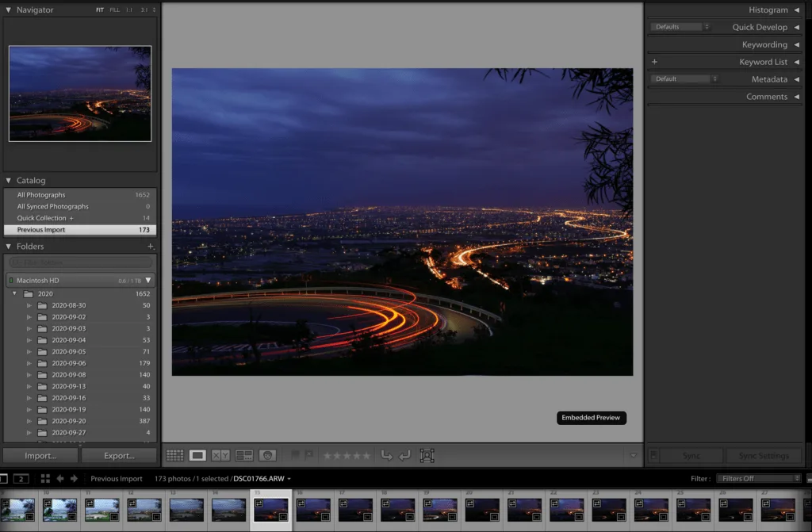This screenshot has width=812, height=532.
Task: Open People view face icon
Action: 267,455
